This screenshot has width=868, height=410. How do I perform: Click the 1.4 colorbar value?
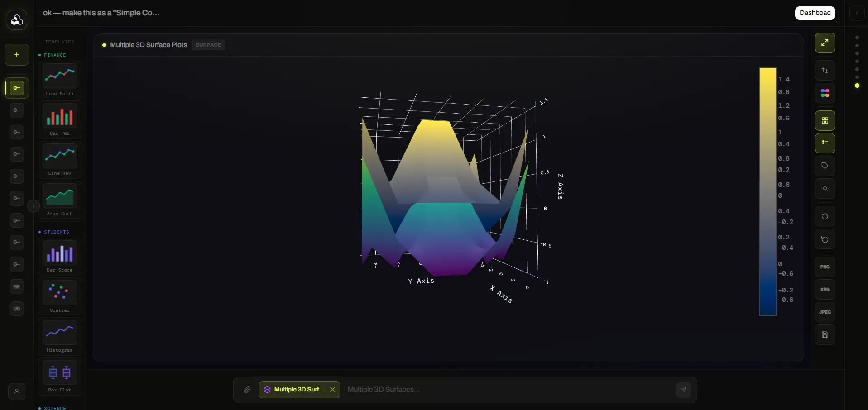(x=784, y=79)
